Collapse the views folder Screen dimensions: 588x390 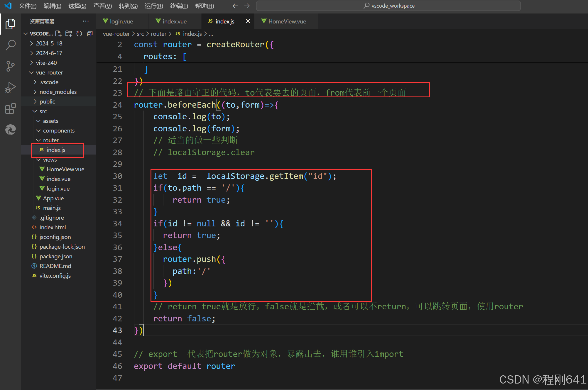click(x=50, y=160)
